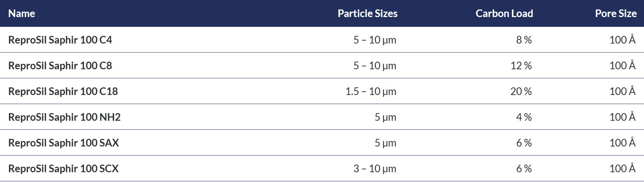Viewport: 644px width, 182px height.
Task: Choose ReproSil Saphir 100 SAX entry
Action: pyautogui.click(x=63, y=143)
